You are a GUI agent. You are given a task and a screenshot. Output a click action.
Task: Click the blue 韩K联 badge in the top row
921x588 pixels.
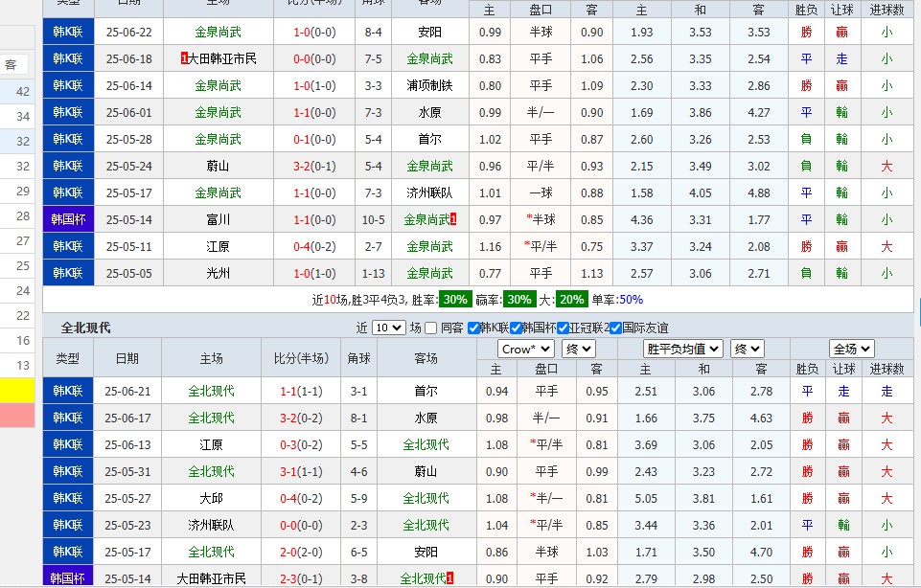pos(68,32)
